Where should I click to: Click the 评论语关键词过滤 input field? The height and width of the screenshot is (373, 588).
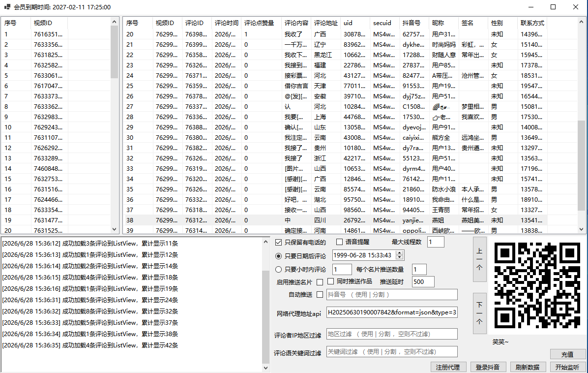pyautogui.click(x=392, y=352)
